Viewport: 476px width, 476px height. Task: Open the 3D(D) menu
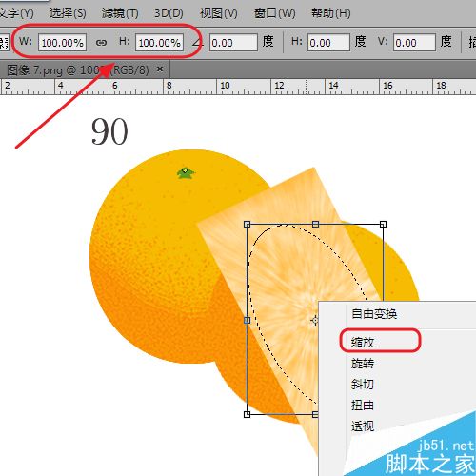pos(169,13)
